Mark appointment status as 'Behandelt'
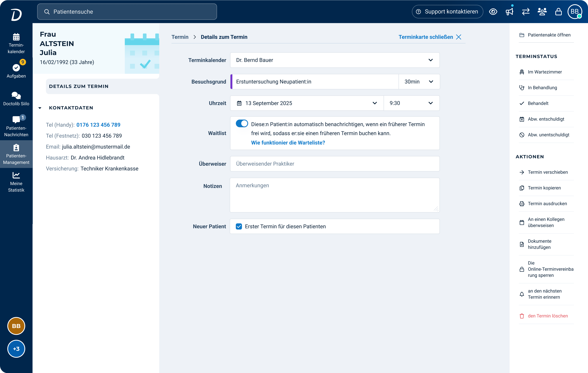This screenshot has height=373, width=588. pos(538,103)
